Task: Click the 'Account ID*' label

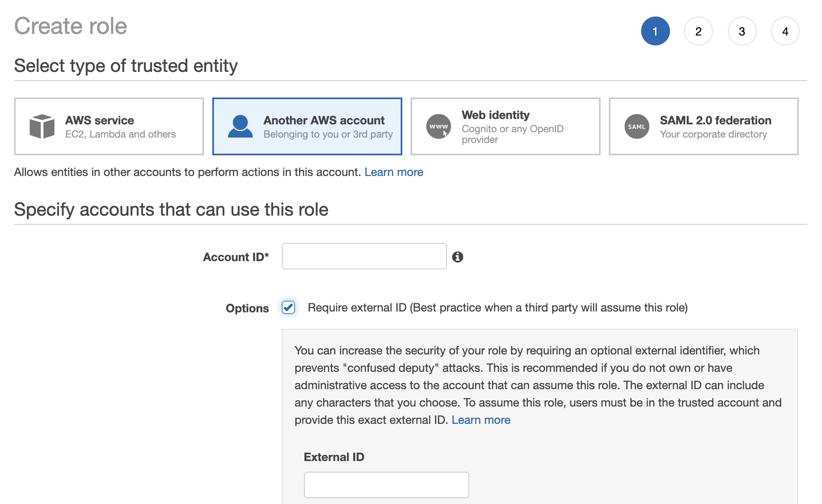Action: click(x=236, y=257)
